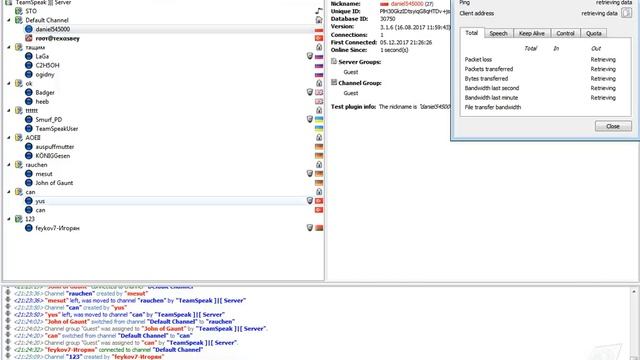640x360 pixels.
Task: Close the connection info dialog
Action: pos(613,126)
